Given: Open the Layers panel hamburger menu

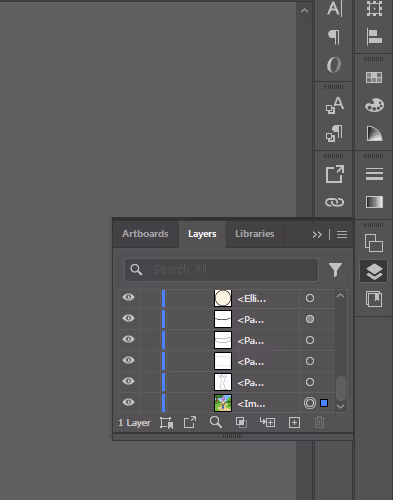Looking at the screenshot, I should click(342, 234).
